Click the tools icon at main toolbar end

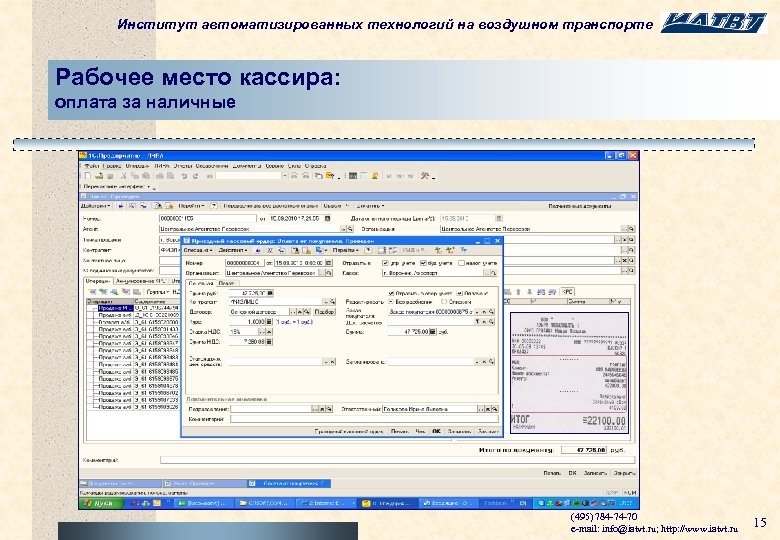point(425,176)
